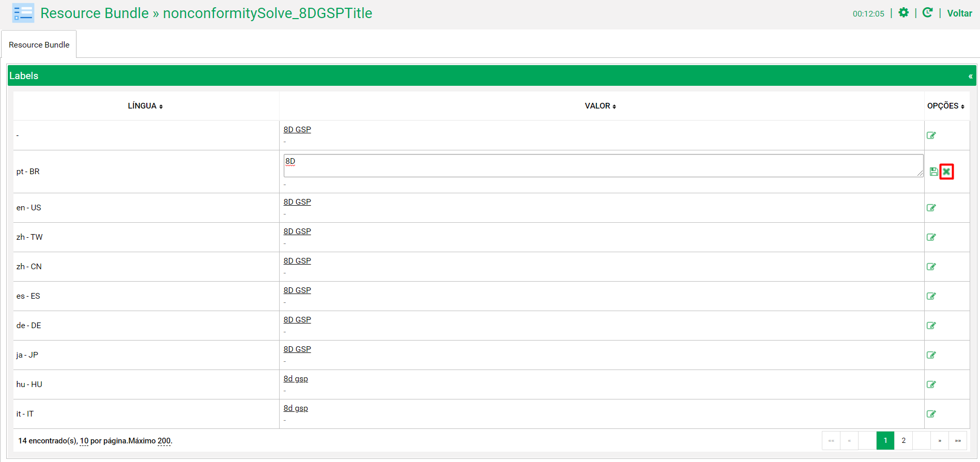This screenshot has width=980, height=462.
Task: Change the 10 por página setting
Action: pyautogui.click(x=84, y=441)
